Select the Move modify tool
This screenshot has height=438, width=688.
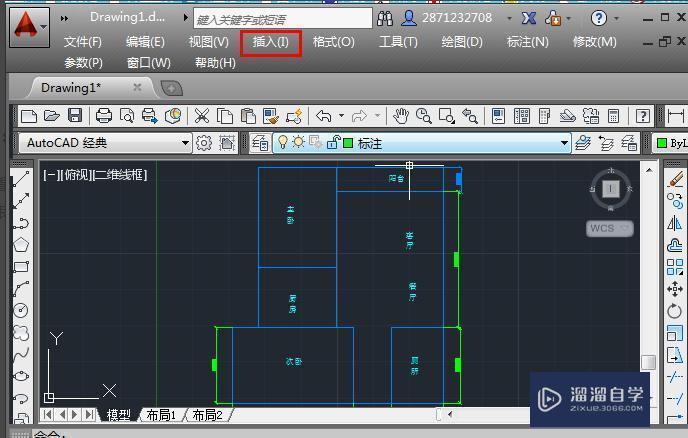675,289
